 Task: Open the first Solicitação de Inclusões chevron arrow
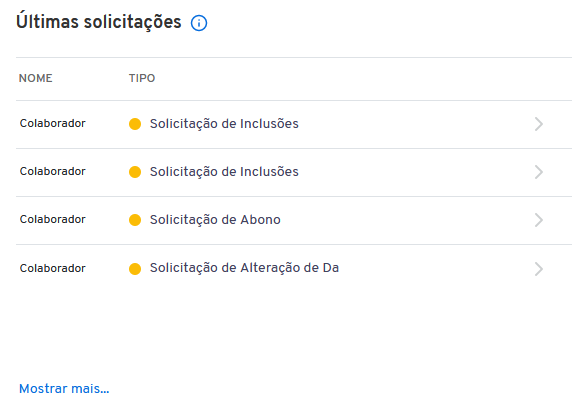click(x=539, y=124)
